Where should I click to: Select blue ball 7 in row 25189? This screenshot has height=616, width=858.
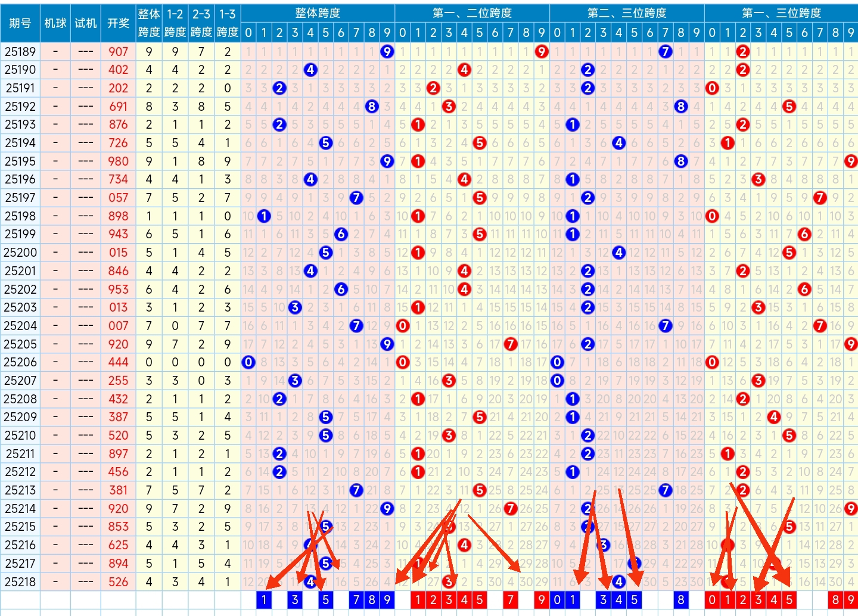pyautogui.click(x=665, y=52)
